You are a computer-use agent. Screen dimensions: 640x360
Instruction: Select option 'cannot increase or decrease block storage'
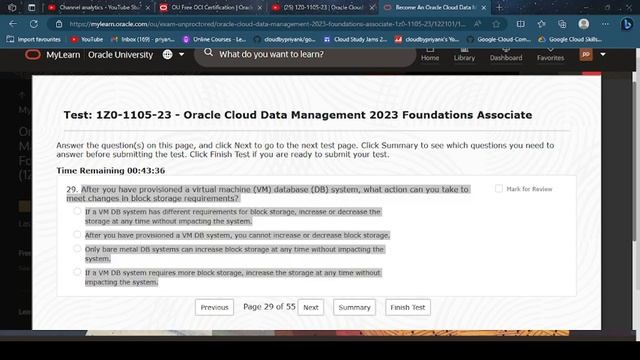(x=77, y=234)
